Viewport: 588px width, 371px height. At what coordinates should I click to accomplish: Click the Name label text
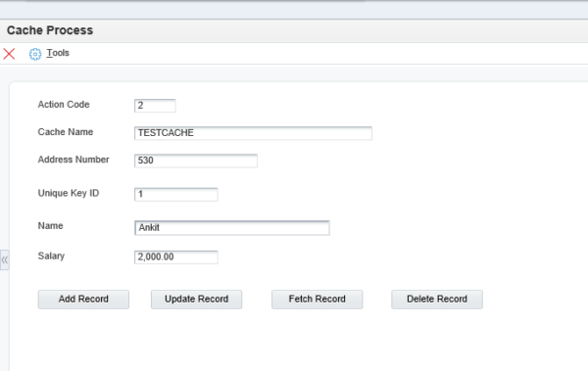[51, 226]
